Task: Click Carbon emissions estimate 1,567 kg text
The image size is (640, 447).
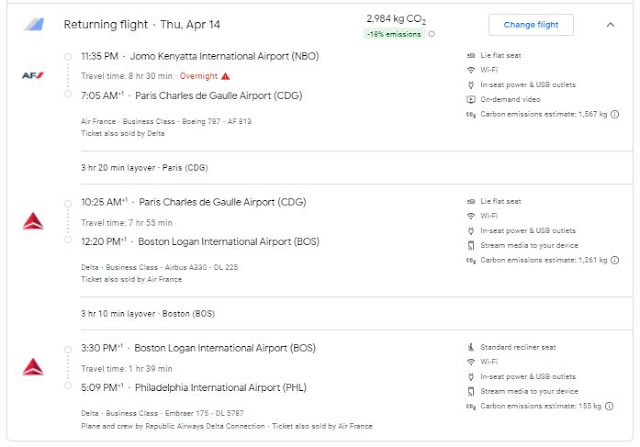Action: tap(544, 115)
